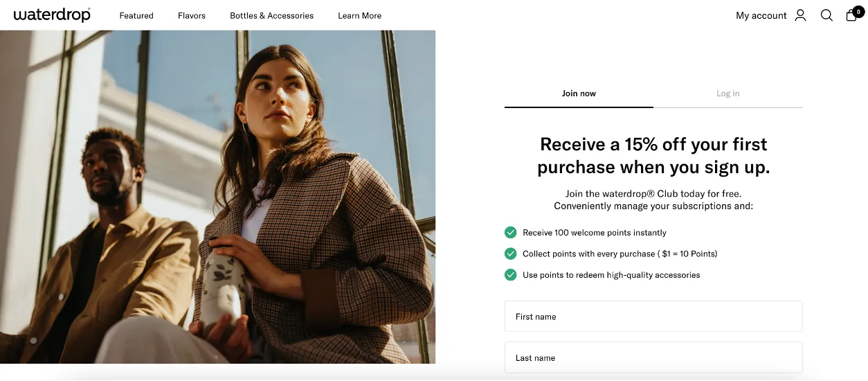Click the 15% off headline text

[x=653, y=156]
